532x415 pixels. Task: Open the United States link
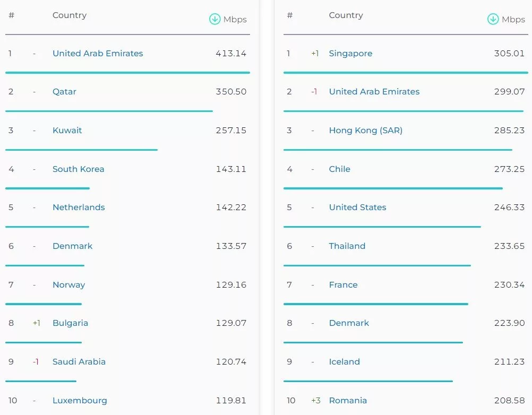tap(357, 207)
